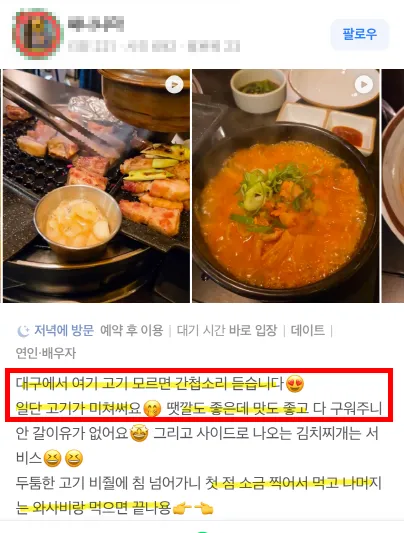Click the red-boxed 일단 고기가 미쳐써요 line

[x=199, y=408]
